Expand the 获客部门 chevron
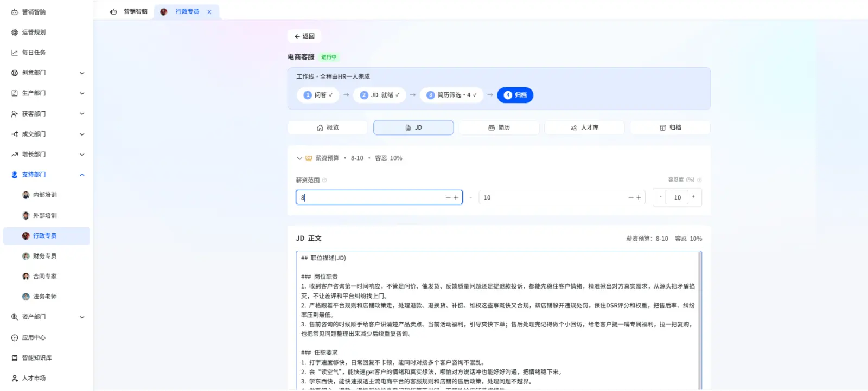Viewport: 868px width, 391px height. click(82, 114)
